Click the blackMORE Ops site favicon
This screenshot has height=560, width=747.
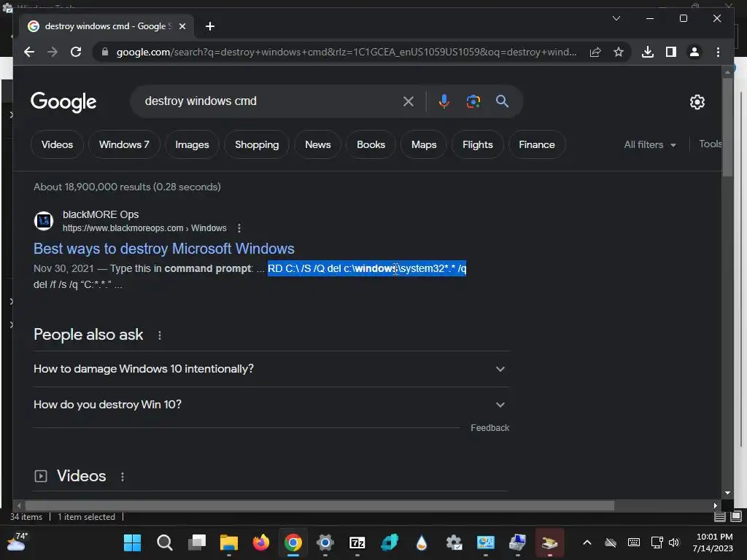point(44,221)
